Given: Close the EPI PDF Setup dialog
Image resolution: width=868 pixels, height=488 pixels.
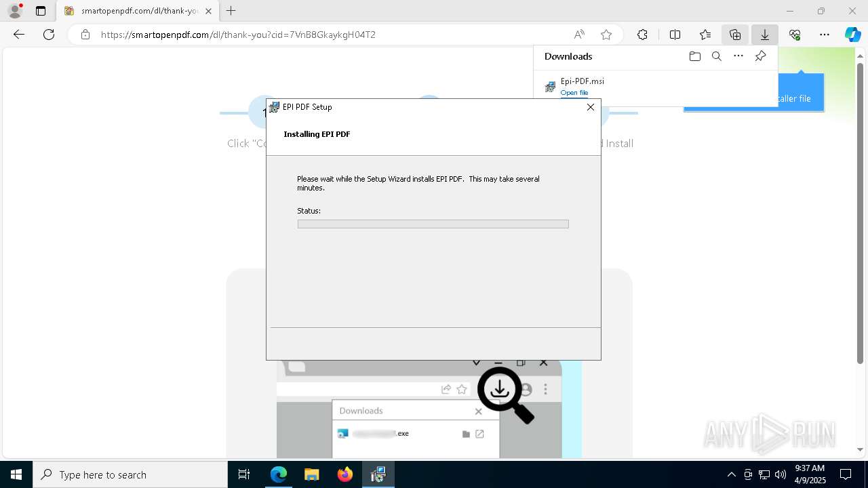Looking at the screenshot, I should [x=590, y=107].
